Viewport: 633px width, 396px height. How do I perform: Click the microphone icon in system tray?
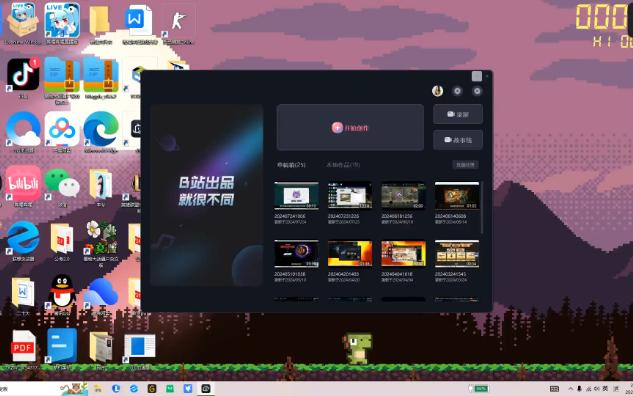click(579, 389)
